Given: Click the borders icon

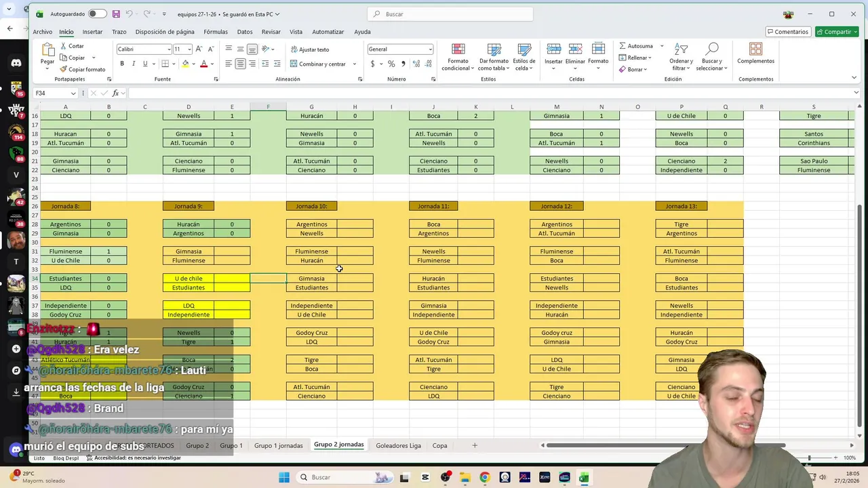Looking at the screenshot, I should pos(165,64).
